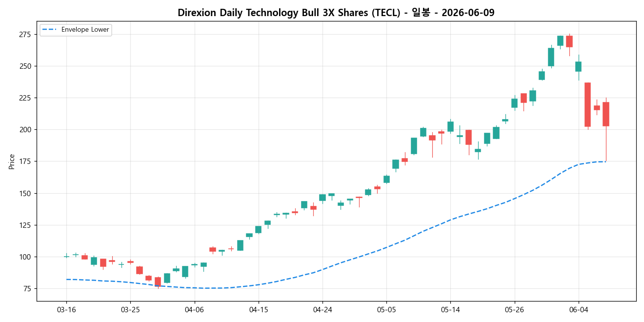
Task: Click the 05-26 date label
Action: 515,310
